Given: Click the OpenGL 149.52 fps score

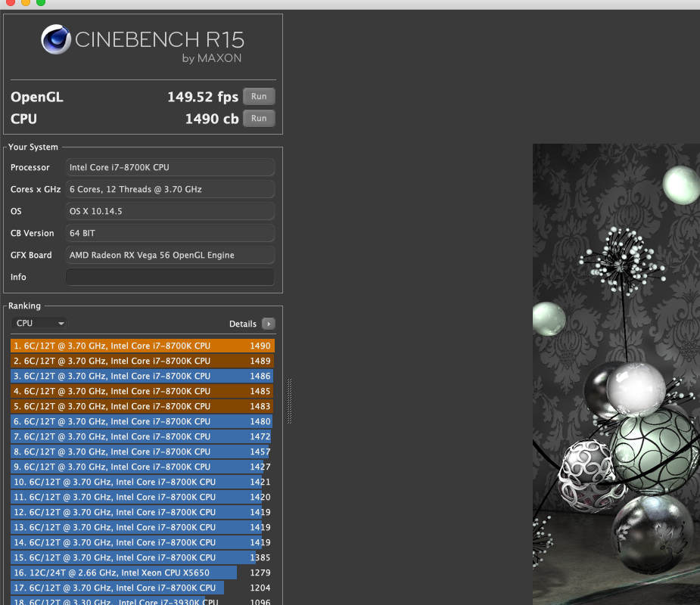Looking at the screenshot, I should point(203,97).
